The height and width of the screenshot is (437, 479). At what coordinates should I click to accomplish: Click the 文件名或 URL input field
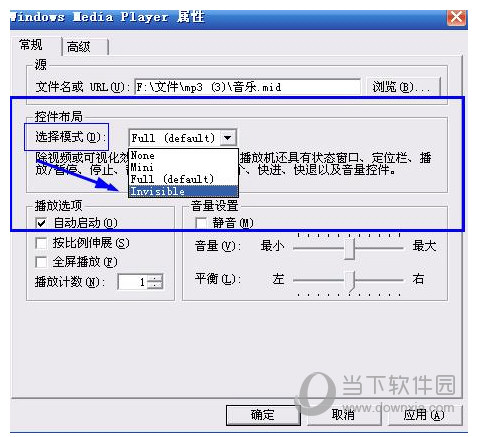pos(247,87)
